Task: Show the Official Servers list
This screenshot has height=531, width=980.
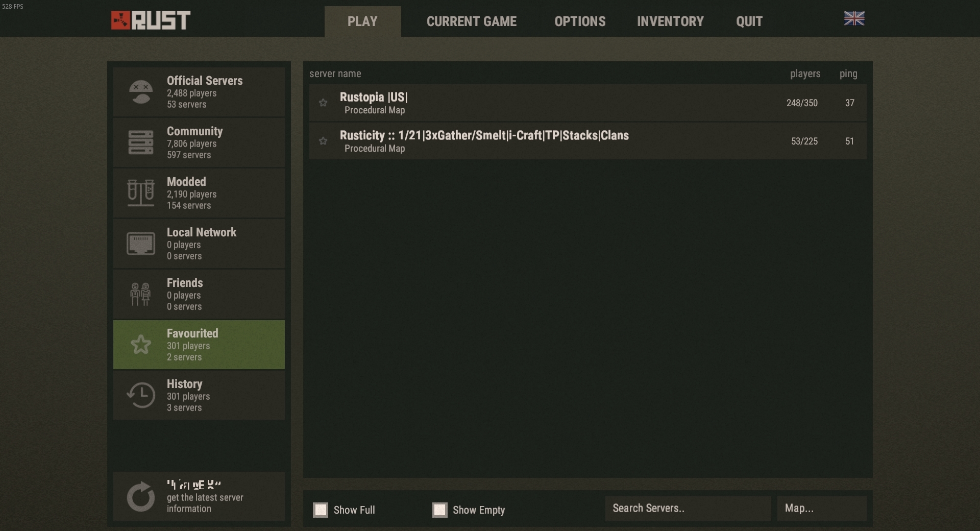Action: point(199,92)
